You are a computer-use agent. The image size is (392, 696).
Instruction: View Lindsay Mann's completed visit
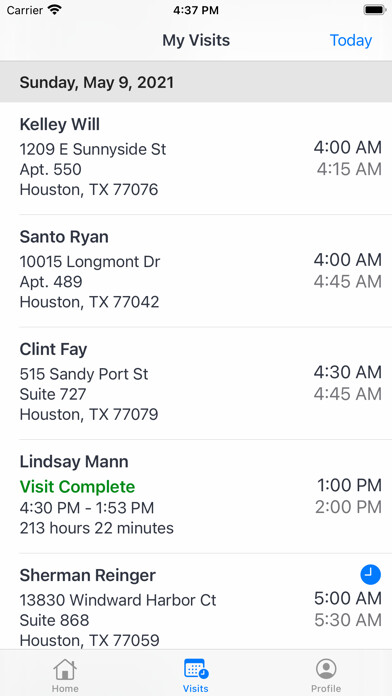point(196,496)
